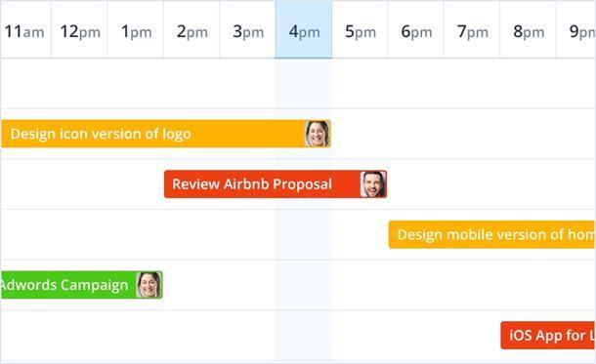Click the 11am hour header
The width and height of the screenshot is (596, 364).
25,29
